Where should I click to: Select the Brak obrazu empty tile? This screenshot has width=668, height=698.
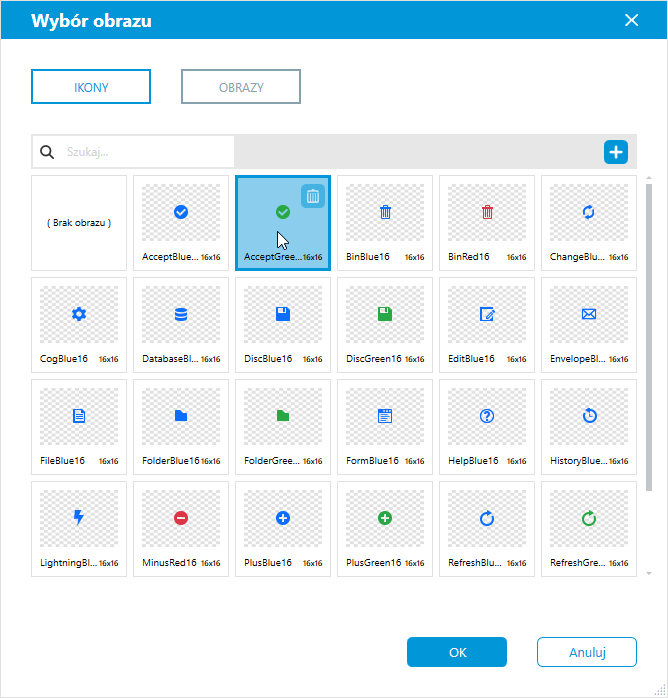79,223
